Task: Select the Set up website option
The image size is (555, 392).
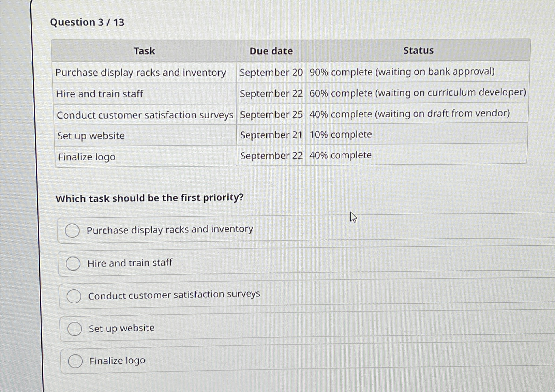Action: tap(74, 329)
